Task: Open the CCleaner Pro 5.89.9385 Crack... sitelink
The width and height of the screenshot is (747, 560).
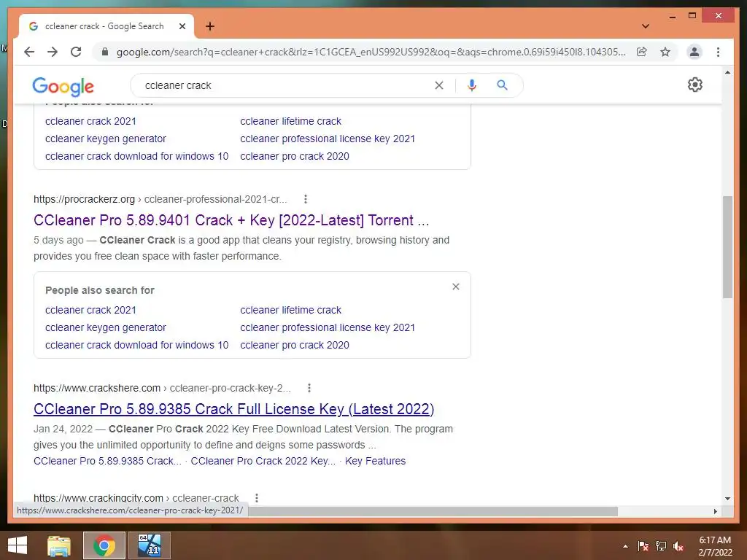Action: [107, 461]
